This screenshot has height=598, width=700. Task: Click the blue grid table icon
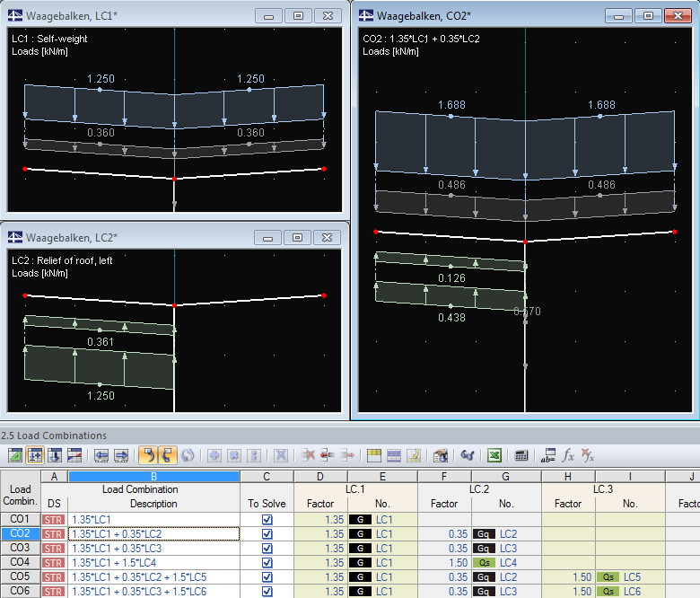coord(394,455)
